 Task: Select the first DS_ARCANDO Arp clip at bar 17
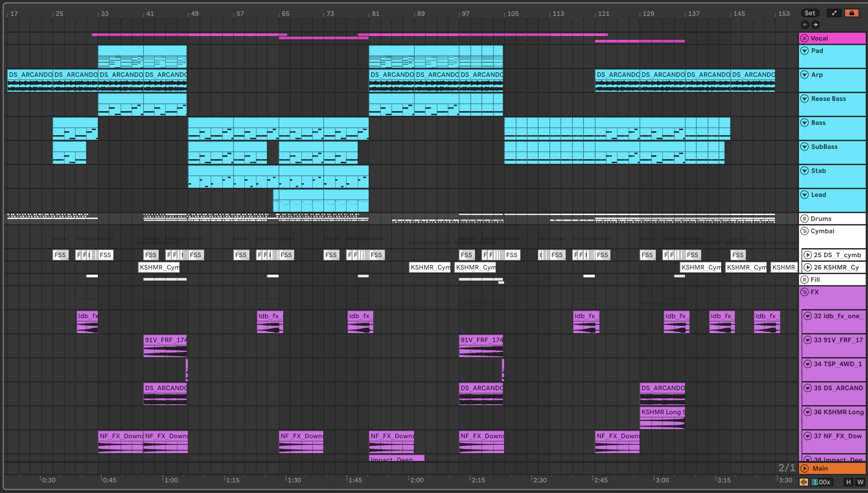click(x=30, y=81)
